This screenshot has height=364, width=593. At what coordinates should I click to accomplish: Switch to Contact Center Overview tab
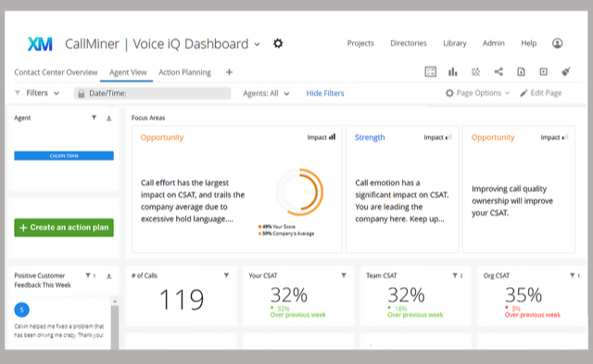click(x=56, y=72)
